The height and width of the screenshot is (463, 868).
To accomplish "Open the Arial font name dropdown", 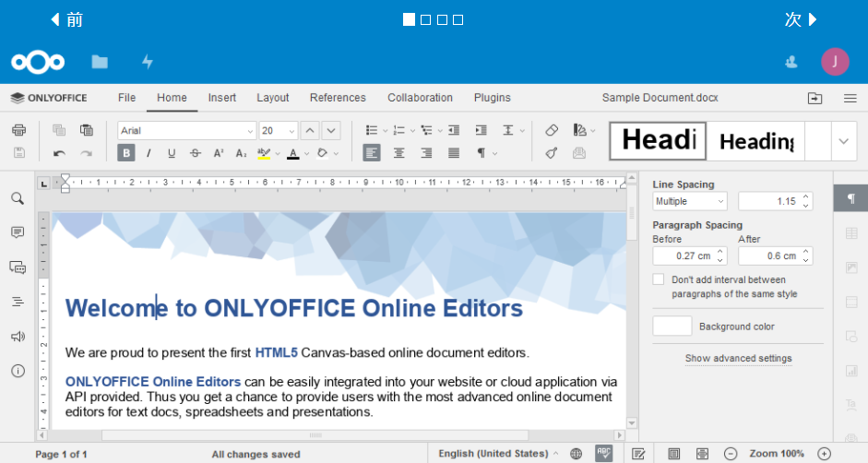I will (250, 131).
